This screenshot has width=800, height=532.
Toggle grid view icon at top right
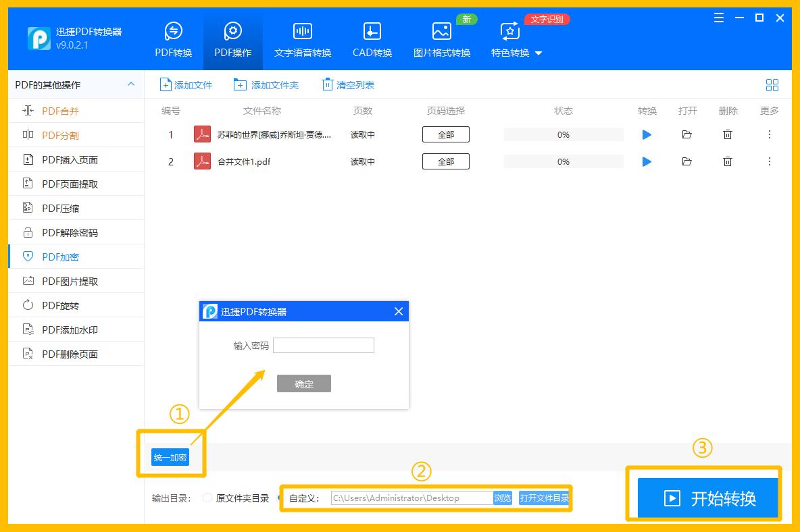772,85
